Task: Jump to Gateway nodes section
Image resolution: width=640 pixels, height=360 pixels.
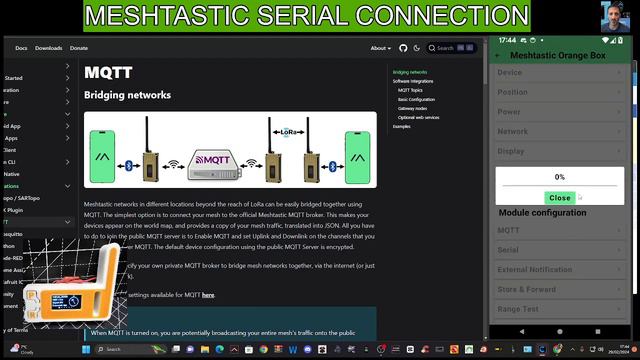Action: click(x=412, y=109)
